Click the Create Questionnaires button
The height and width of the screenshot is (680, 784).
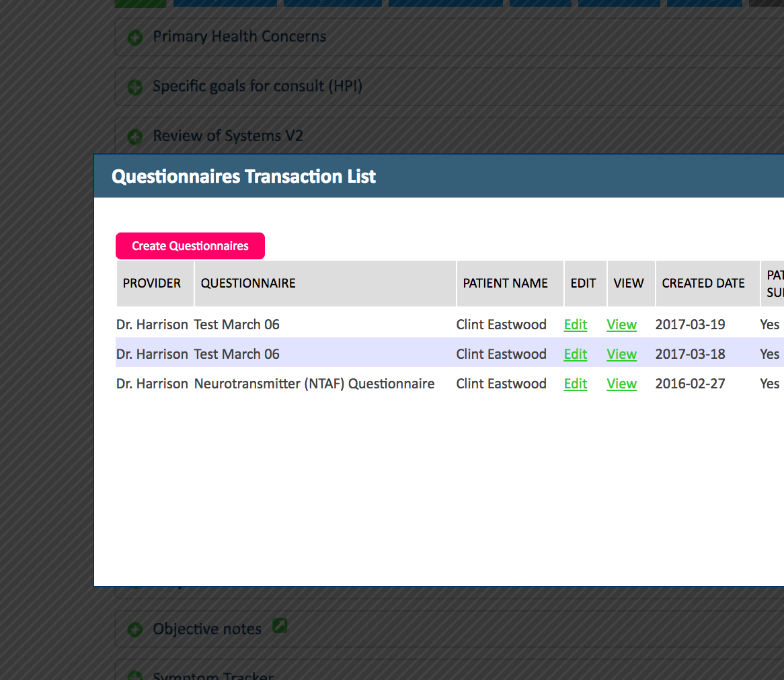190,246
